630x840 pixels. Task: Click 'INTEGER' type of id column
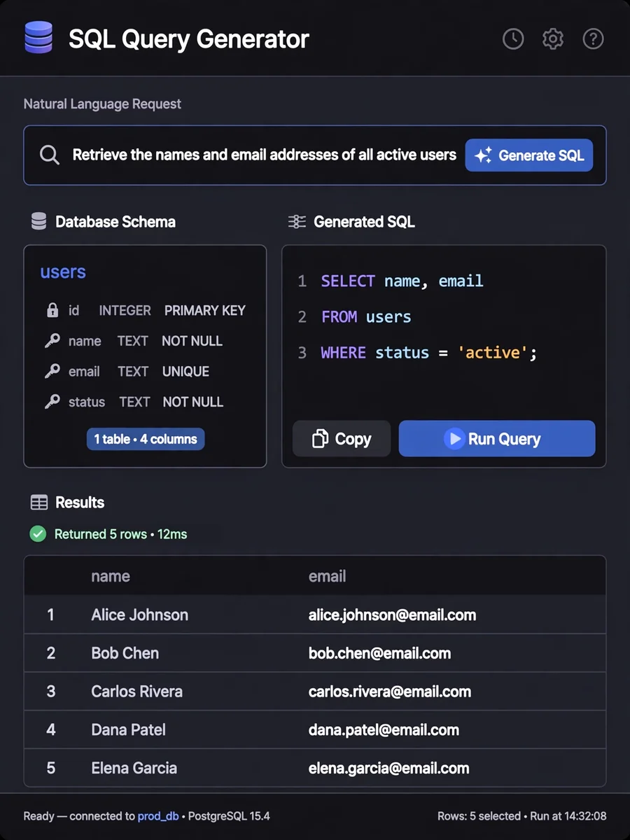pyautogui.click(x=125, y=310)
